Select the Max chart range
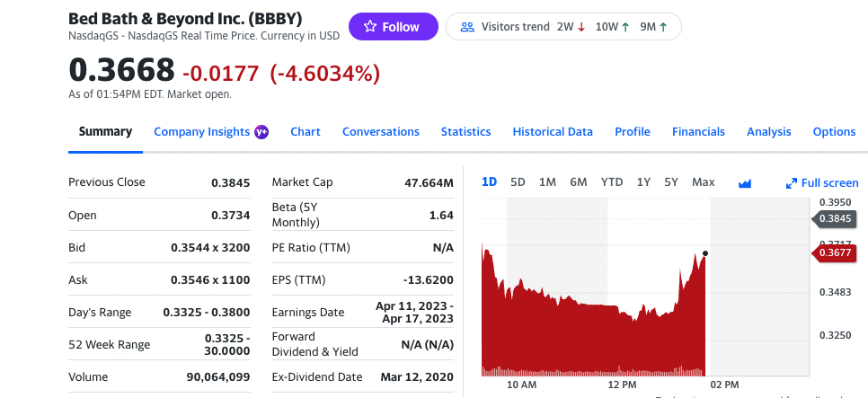 [x=703, y=182]
